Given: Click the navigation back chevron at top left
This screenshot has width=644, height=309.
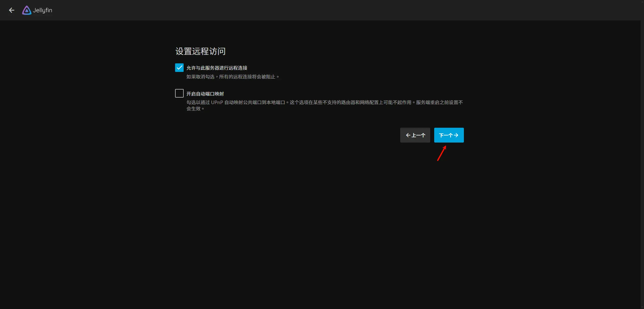Looking at the screenshot, I should (12, 10).
